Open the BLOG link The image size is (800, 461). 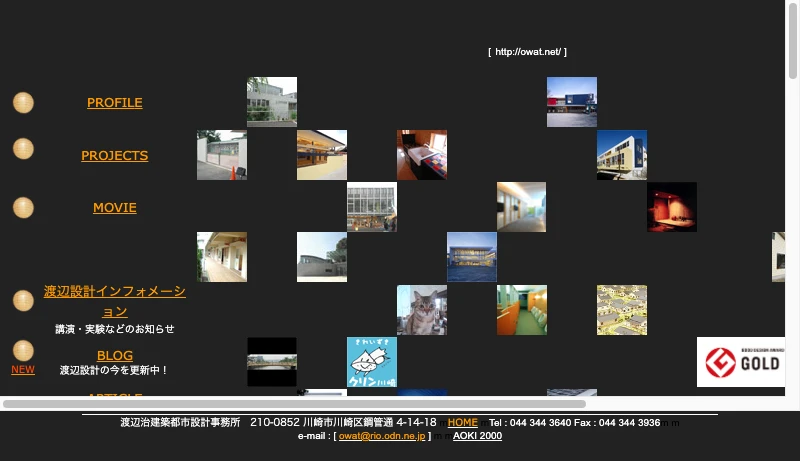(115, 355)
